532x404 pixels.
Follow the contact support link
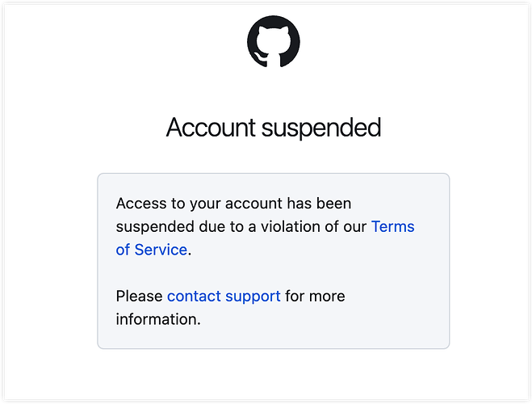[x=224, y=297]
